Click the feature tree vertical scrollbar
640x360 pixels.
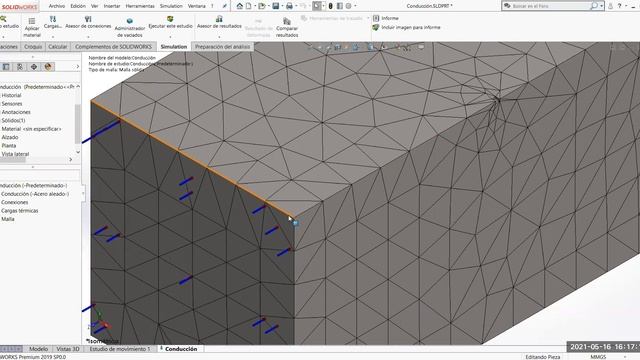[x=78, y=124]
